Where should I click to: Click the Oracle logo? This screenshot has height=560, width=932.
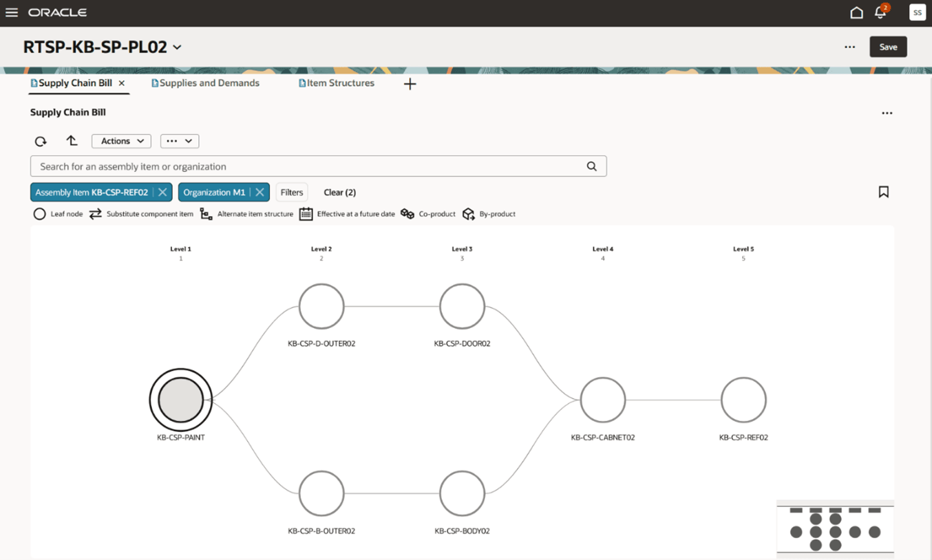tap(57, 12)
